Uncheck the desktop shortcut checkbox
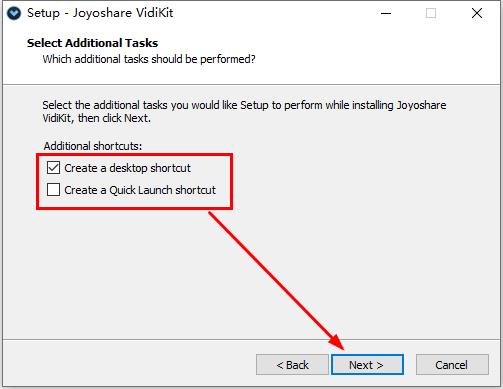The height and width of the screenshot is (389, 503). pyautogui.click(x=53, y=168)
